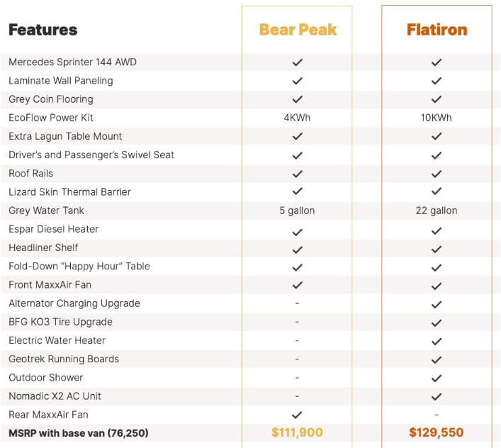This screenshot has height=448, width=501.
Task: Select the Bear Peak column heading
Action: [298, 30]
